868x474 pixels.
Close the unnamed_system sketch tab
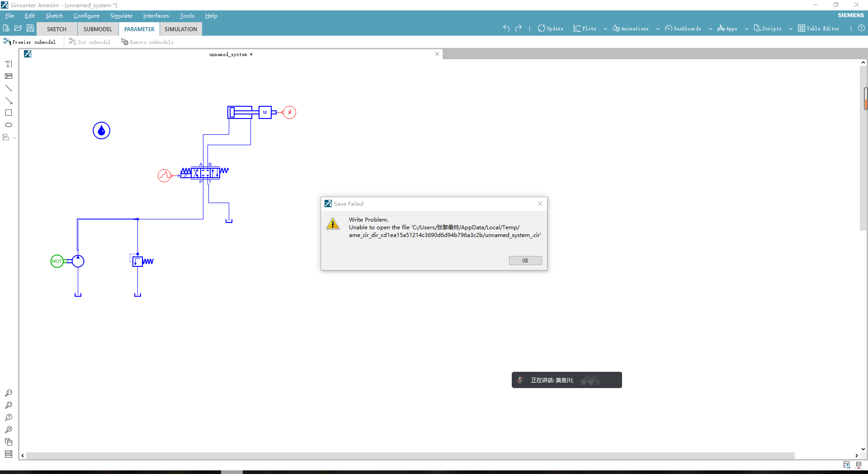point(437,54)
